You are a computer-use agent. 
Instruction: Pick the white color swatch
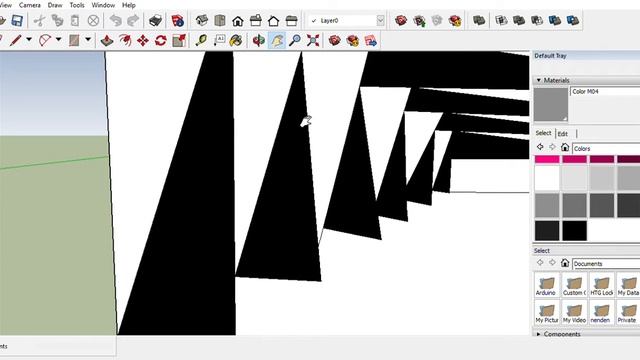547,178
